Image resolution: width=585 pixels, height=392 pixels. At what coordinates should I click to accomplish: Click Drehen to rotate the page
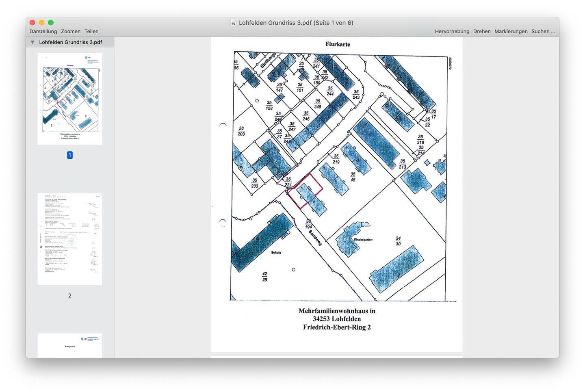pos(482,31)
